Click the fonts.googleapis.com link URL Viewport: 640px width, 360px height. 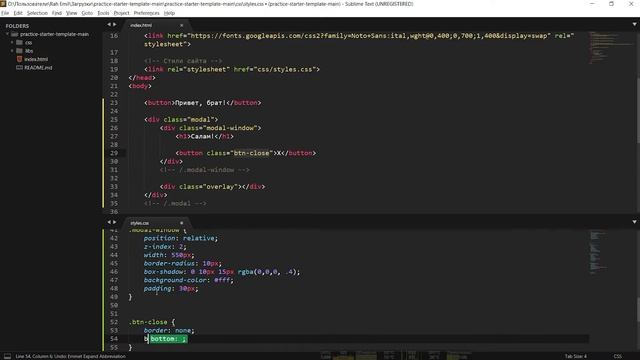click(369, 36)
